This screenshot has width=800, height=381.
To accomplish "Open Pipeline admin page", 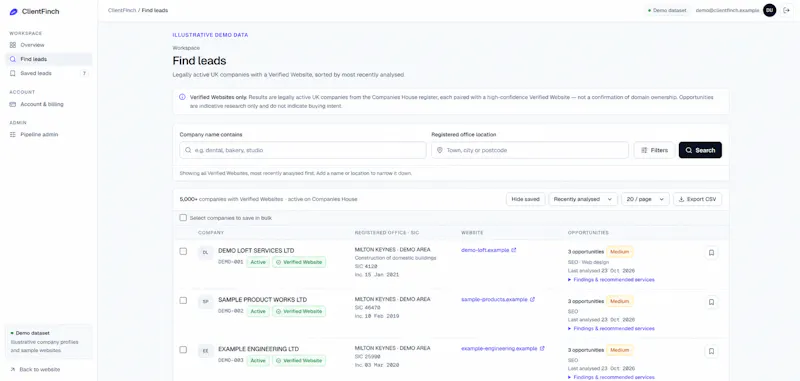I will [x=48, y=135].
